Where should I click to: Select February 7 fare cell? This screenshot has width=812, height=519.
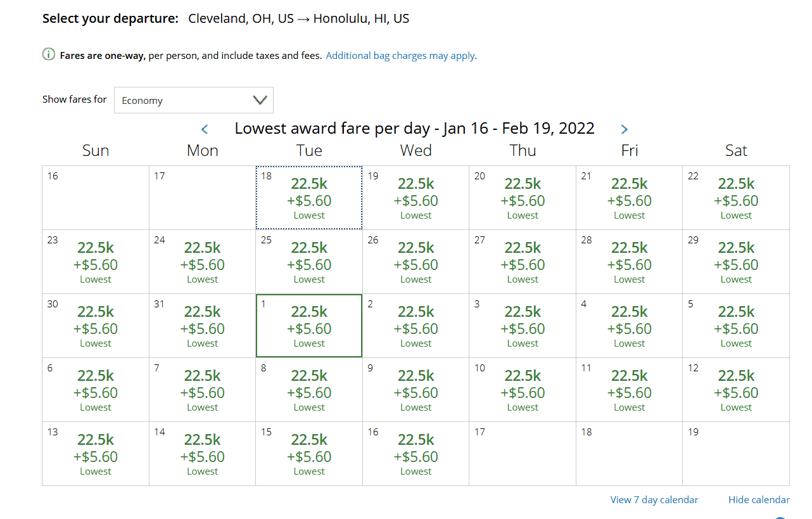pos(203,390)
